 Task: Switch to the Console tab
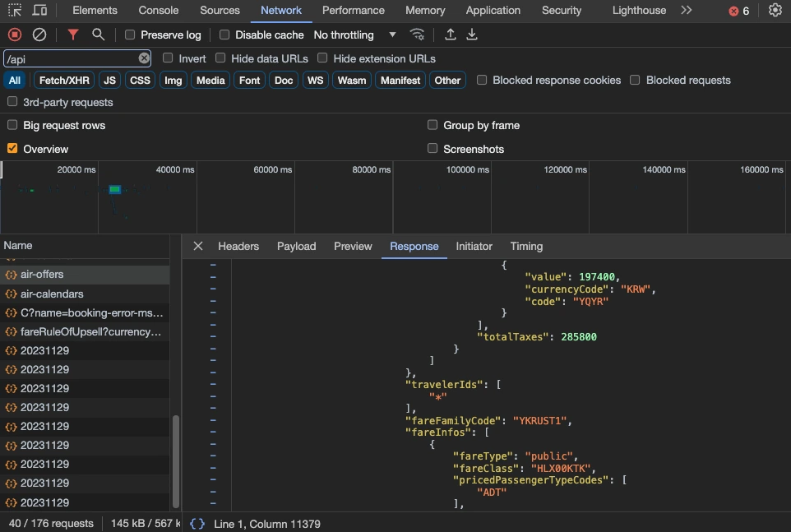[x=159, y=11]
